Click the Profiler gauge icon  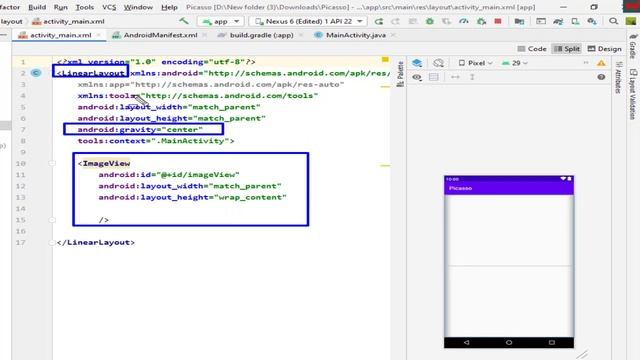click(464, 21)
